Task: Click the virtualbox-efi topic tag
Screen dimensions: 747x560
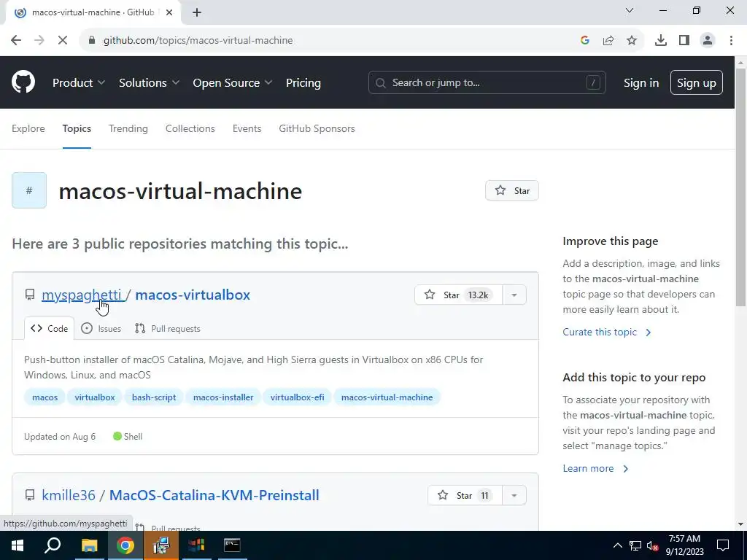Action: click(x=298, y=397)
